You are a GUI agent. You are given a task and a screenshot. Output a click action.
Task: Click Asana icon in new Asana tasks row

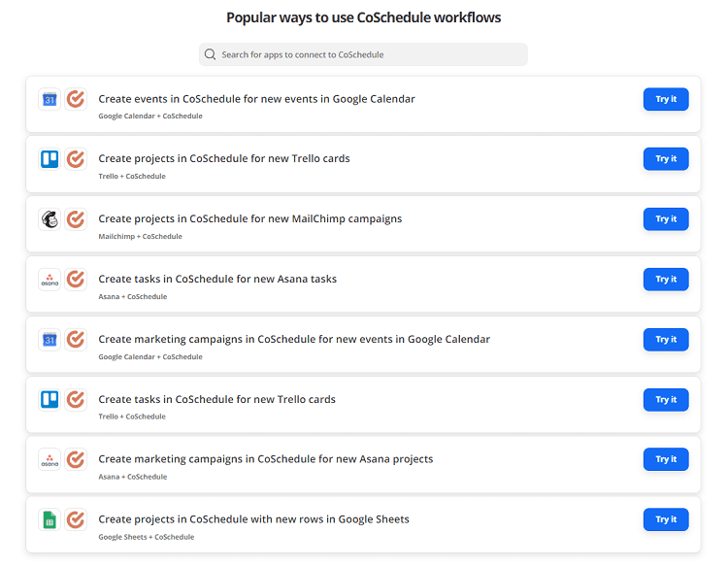[x=50, y=280]
